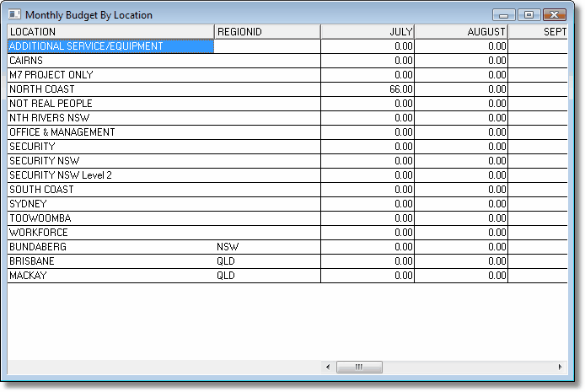Select the ADDITIONAL SERVICE/EQUIPMENT row
Screen dimensions: 585x392
[110, 46]
